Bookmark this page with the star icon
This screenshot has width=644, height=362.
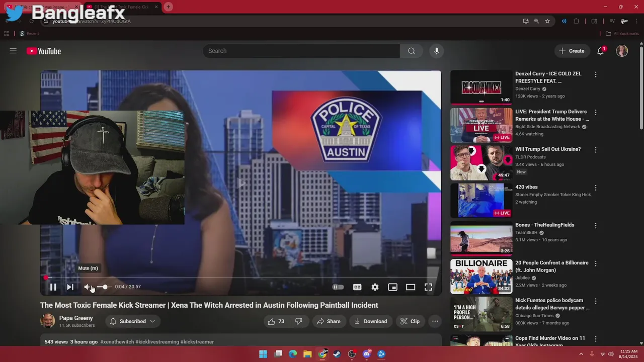(547, 21)
